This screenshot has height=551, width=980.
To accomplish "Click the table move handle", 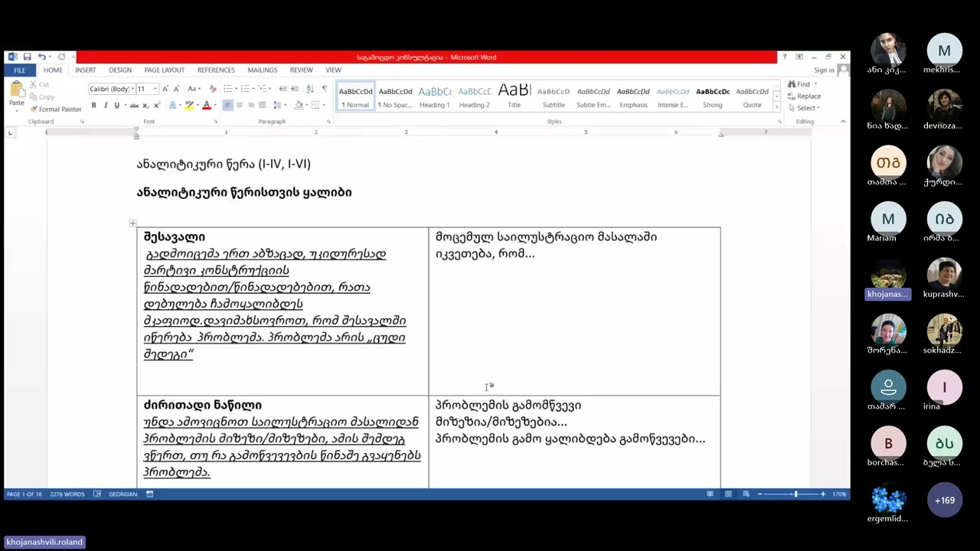I will click(132, 223).
